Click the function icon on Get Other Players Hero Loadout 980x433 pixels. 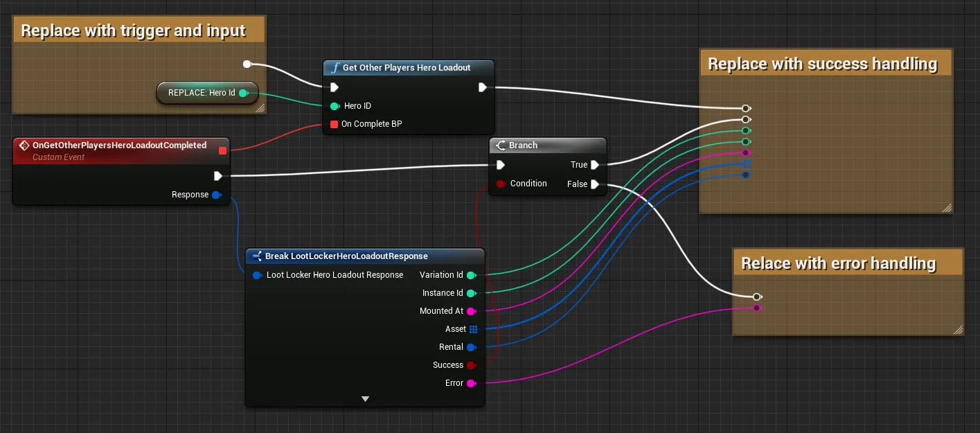pyautogui.click(x=335, y=68)
